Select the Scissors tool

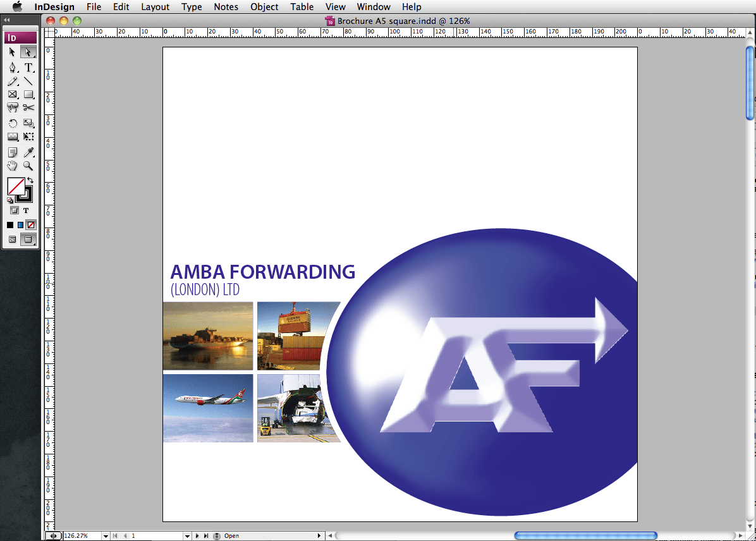click(x=28, y=107)
